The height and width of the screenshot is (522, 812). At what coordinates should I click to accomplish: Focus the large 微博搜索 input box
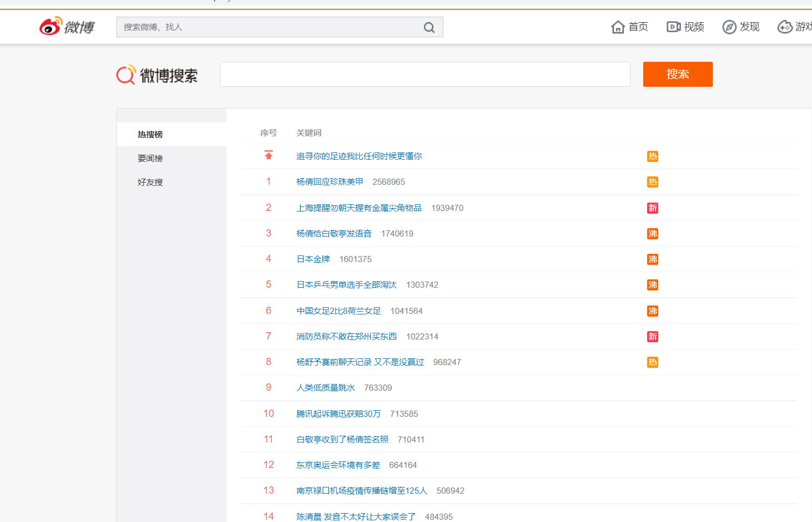point(425,74)
